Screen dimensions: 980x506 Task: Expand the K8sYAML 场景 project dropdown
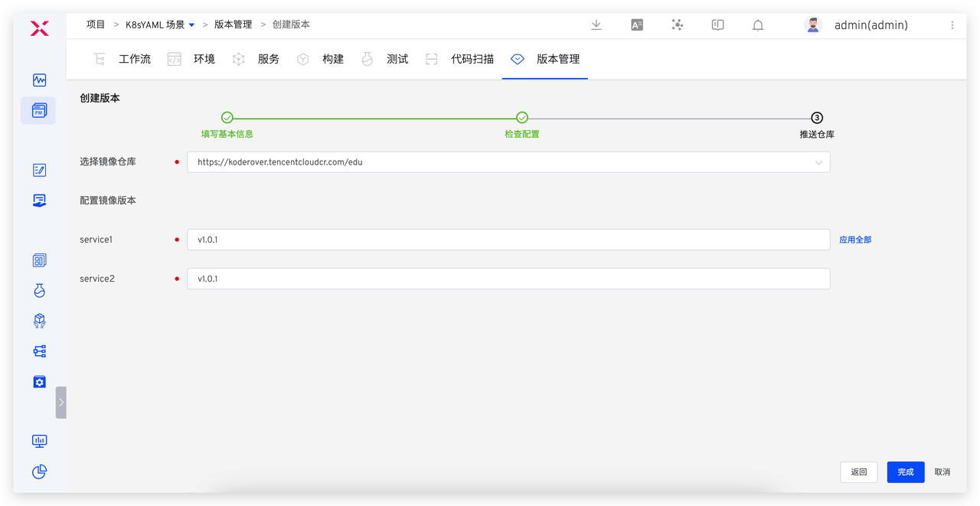point(191,24)
